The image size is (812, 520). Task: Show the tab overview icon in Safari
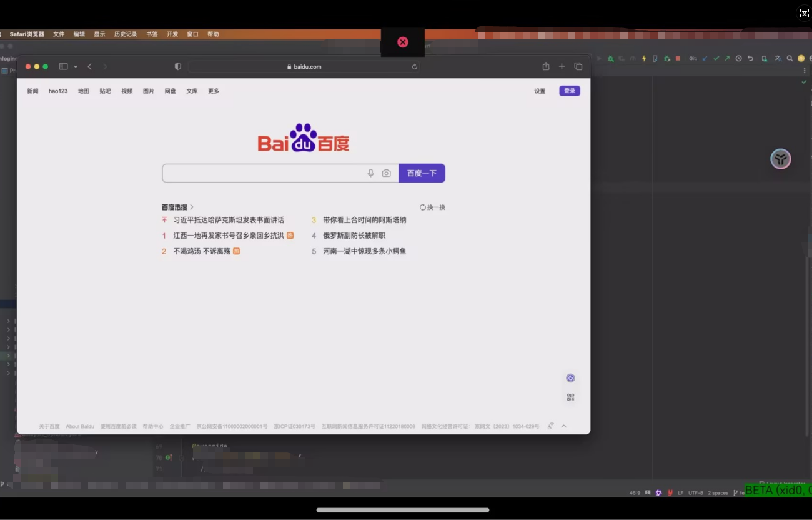[578, 66]
